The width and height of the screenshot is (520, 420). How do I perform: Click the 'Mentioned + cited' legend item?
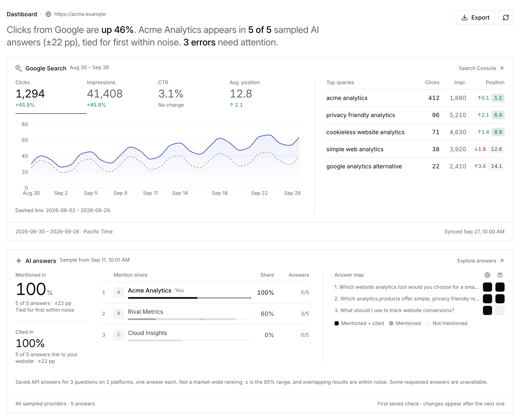(x=359, y=324)
